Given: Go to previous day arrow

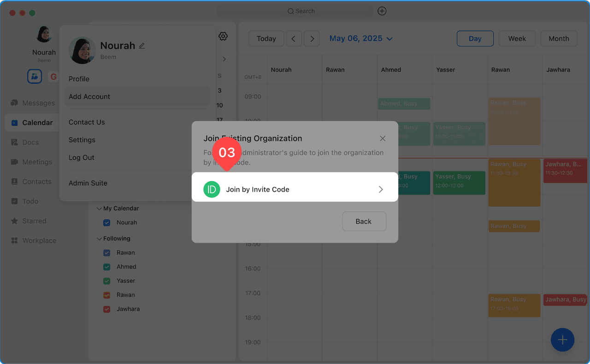Looking at the screenshot, I should (x=294, y=39).
